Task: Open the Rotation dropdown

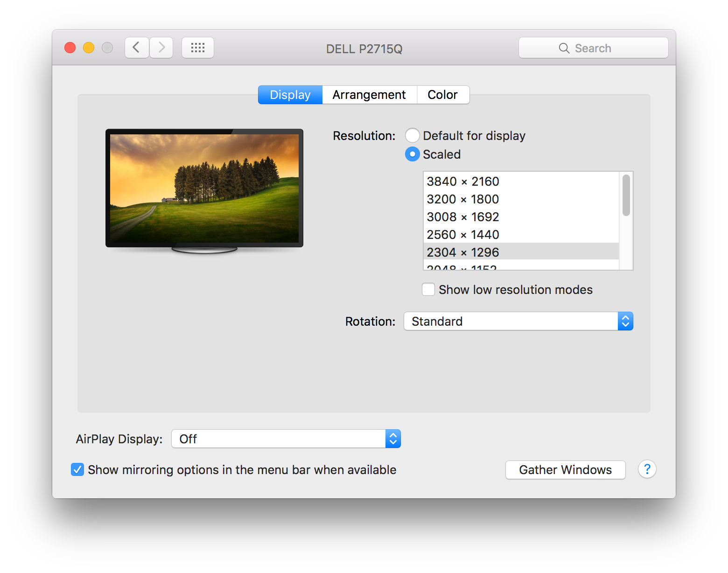Action: (x=518, y=321)
